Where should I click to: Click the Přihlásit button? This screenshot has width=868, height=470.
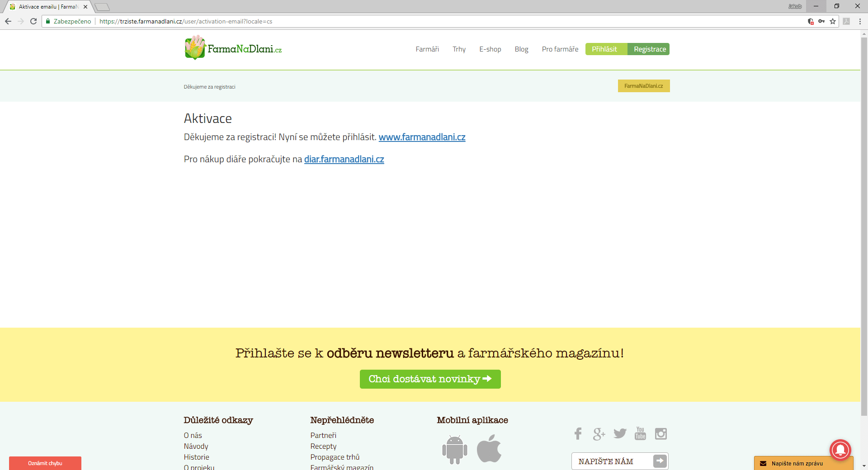click(604, 49)
